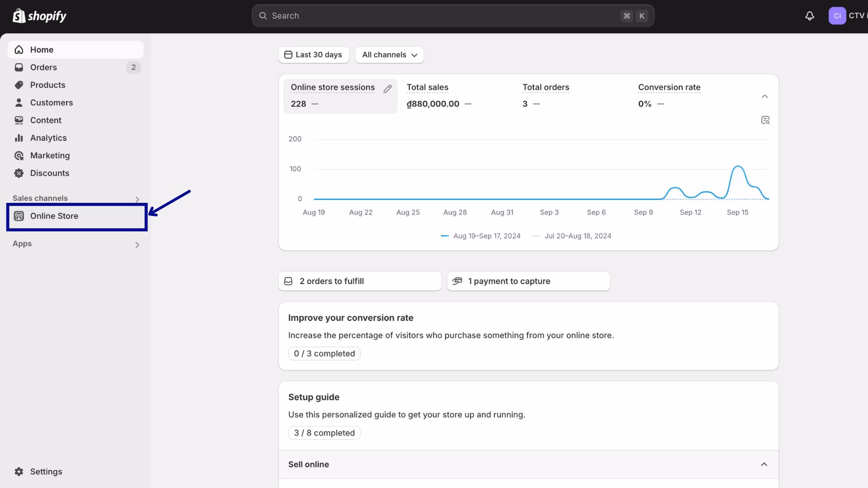This screenshot has width=868, height=488.
Task: Open the report view icon
Action: (765, 120)
